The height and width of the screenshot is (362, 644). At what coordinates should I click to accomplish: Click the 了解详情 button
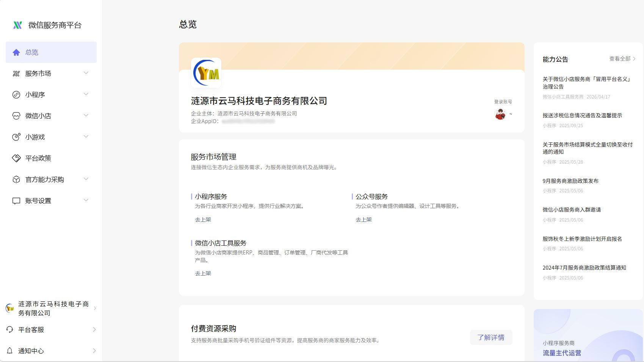491,337
